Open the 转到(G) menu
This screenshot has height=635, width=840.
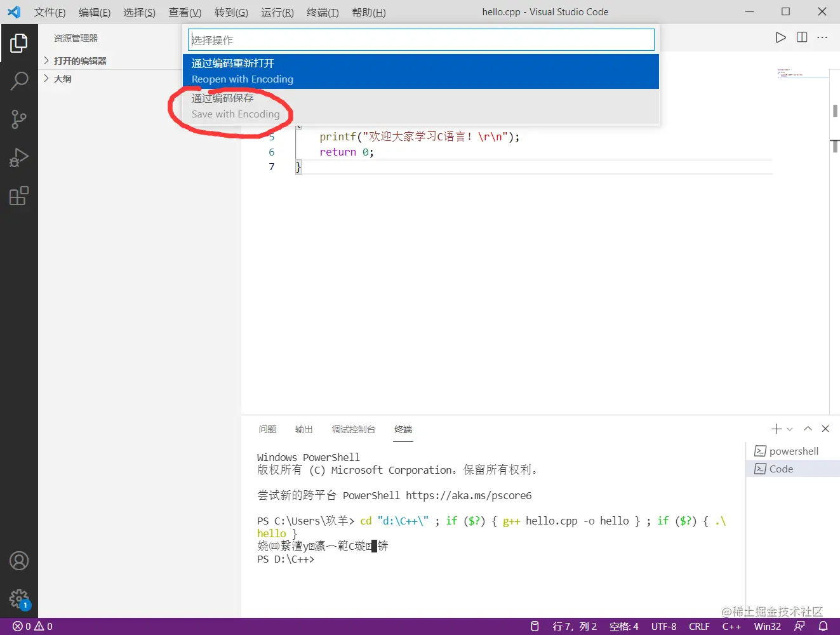[231, 12]
